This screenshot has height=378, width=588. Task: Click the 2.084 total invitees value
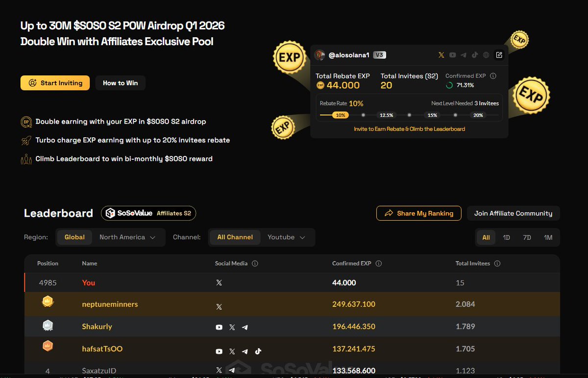(x=465, y=304)
